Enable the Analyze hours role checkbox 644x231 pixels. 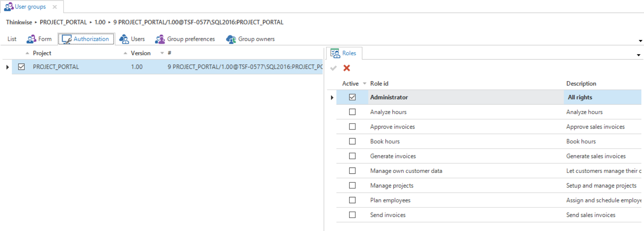tap(352, 112)
